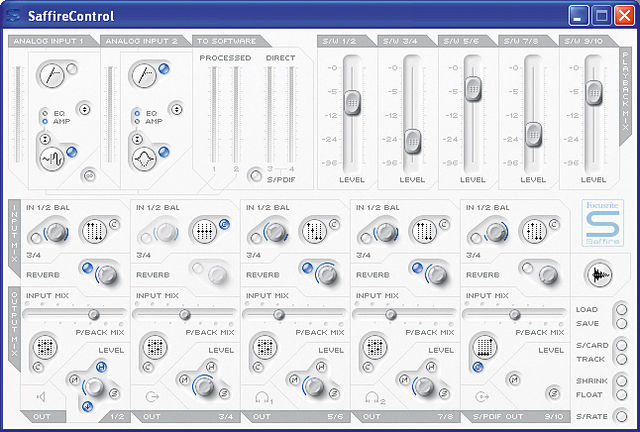Open the Analog Input 2 compressor module icon
Screen dimensions: 640x432
point(142,75)
